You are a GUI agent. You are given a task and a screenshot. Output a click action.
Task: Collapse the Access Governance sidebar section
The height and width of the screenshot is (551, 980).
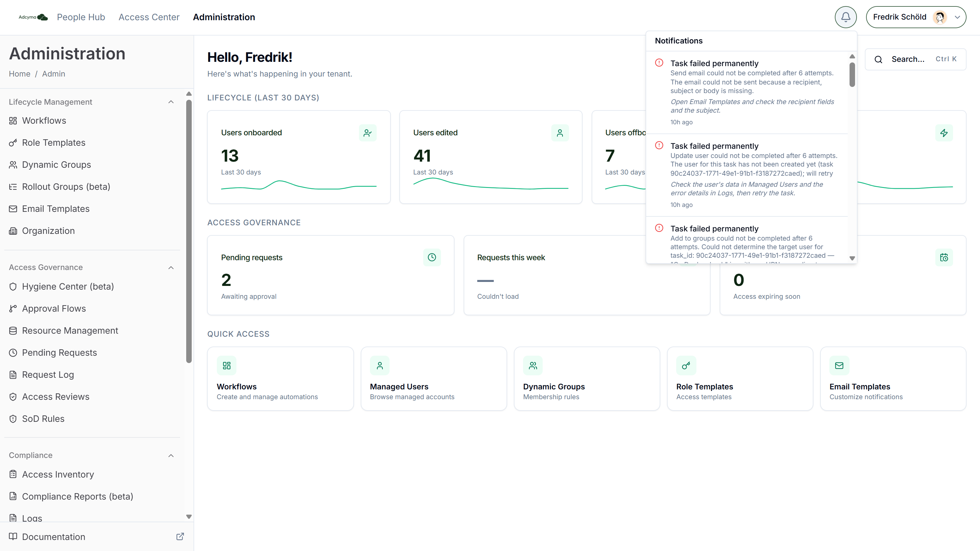click(171, 268)
